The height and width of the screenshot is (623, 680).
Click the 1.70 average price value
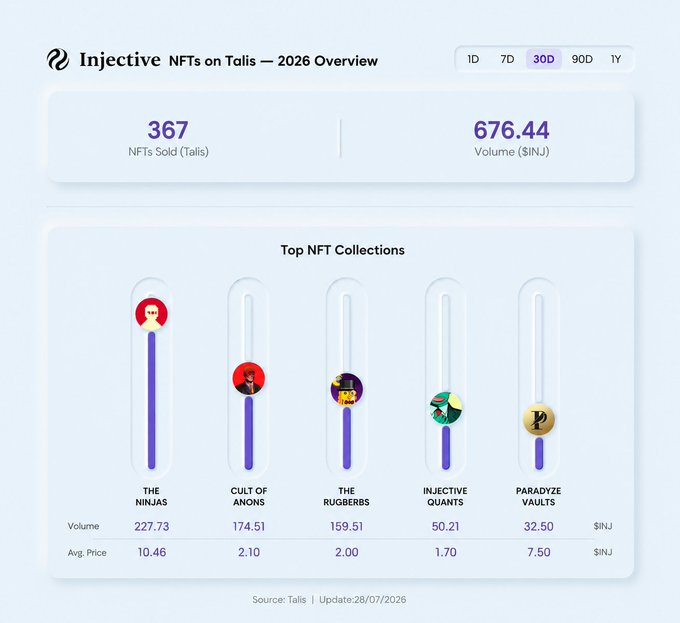tap(445, 552)
